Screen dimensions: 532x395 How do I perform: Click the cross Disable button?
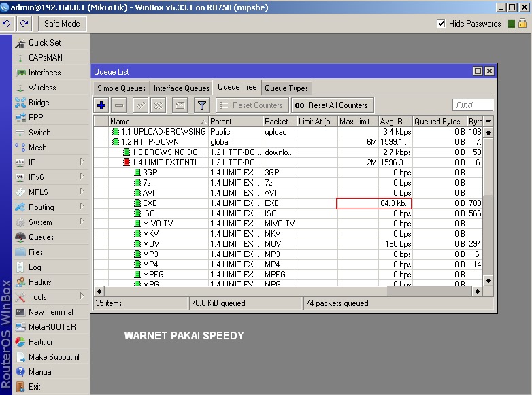(x=158, y=105)
